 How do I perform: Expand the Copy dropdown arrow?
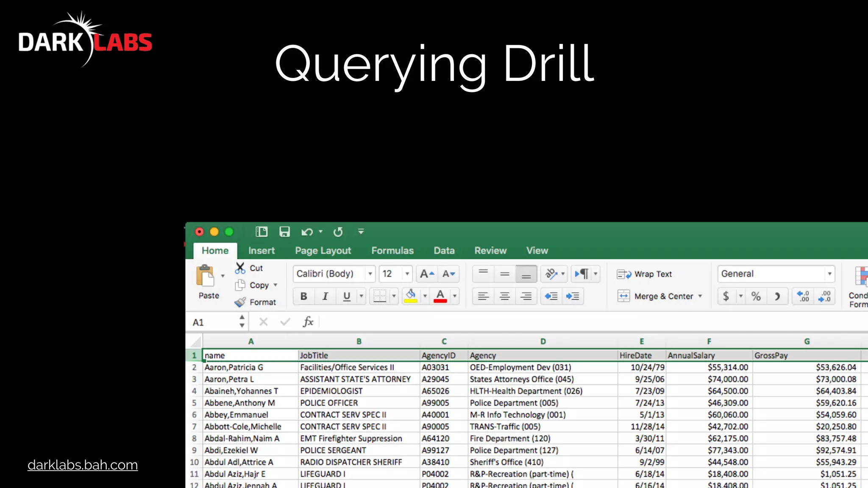click(x=275, y=285)
